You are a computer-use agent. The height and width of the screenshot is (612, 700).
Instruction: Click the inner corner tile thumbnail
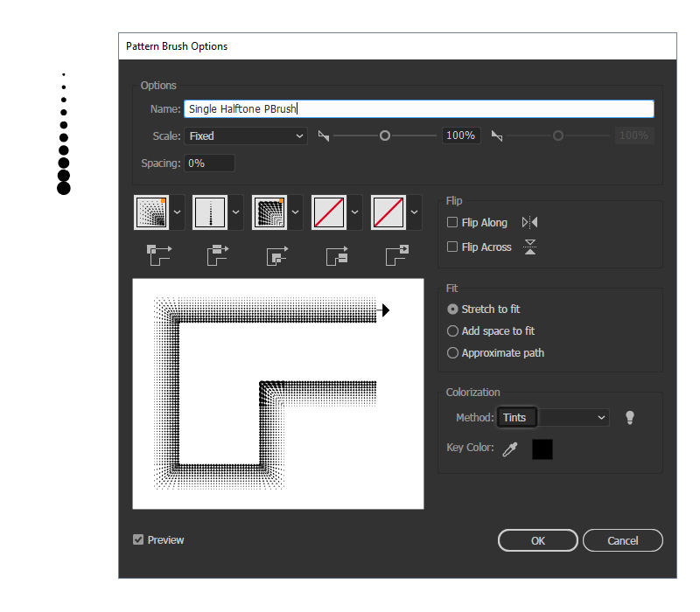click(x=269, y=212)
